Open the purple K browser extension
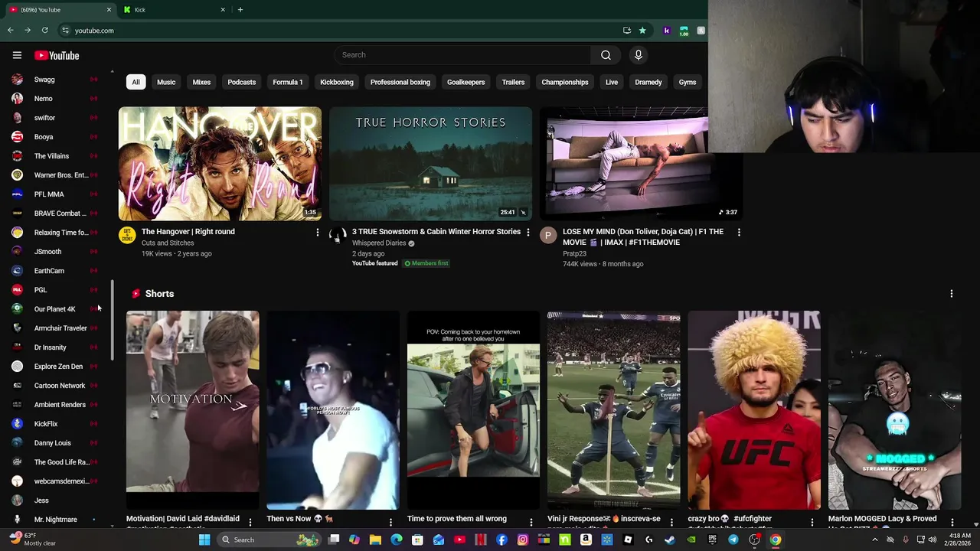This screenshot has height=551, width=980. pyautogui.click(x=667, y=31)
